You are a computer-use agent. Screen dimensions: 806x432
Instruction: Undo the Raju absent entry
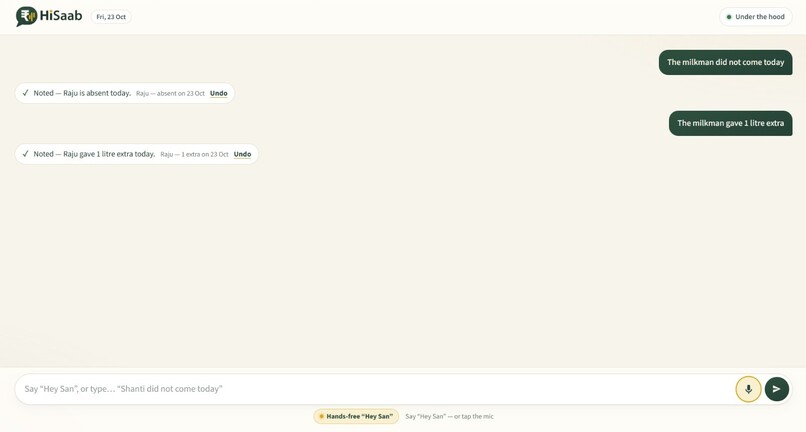point(218,93)
